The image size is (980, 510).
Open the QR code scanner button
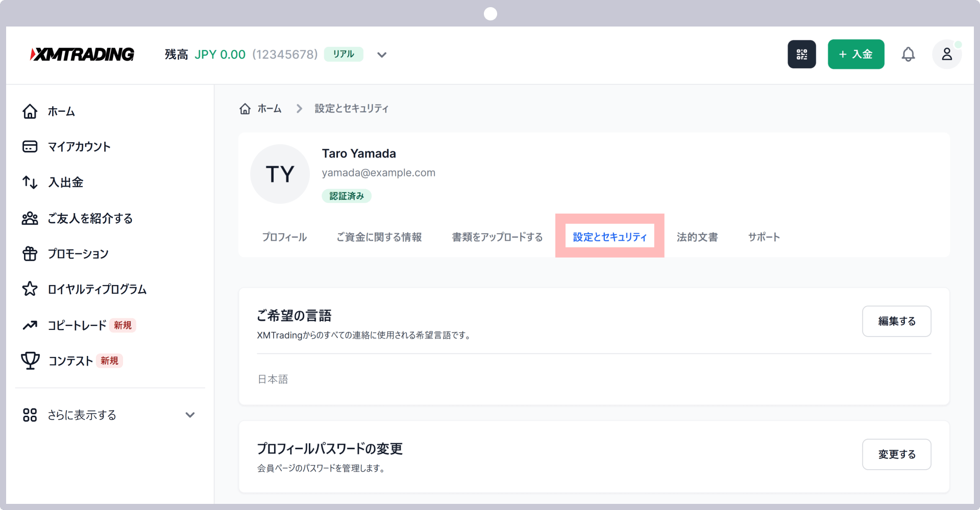801,54
